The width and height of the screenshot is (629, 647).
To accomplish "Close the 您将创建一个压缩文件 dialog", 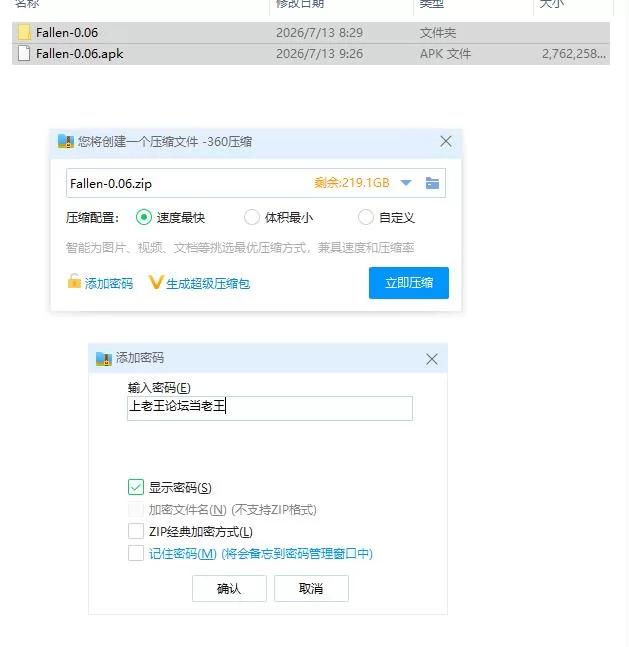I will (x=446, y=142).
